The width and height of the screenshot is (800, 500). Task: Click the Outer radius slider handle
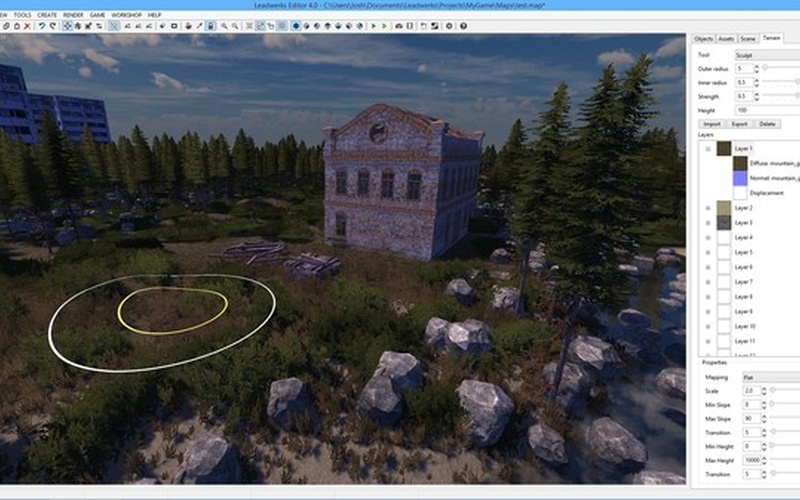pyautogui.click(x=766, y=68)
